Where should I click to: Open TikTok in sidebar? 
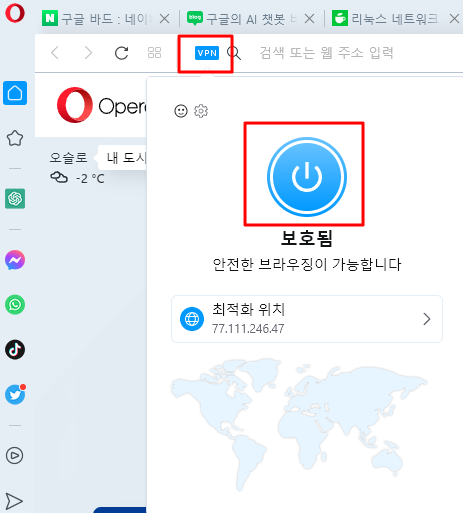tap(15, 350)
